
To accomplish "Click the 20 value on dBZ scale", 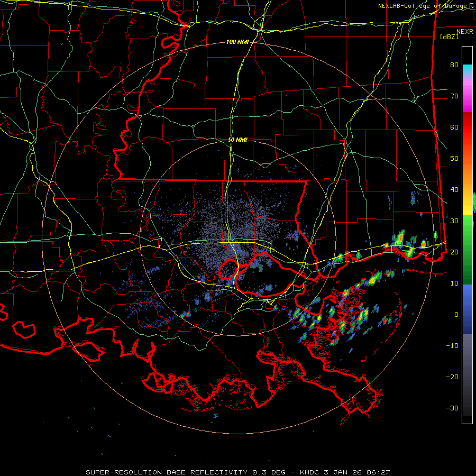I will pyautogui.click(x=454, y=252).
